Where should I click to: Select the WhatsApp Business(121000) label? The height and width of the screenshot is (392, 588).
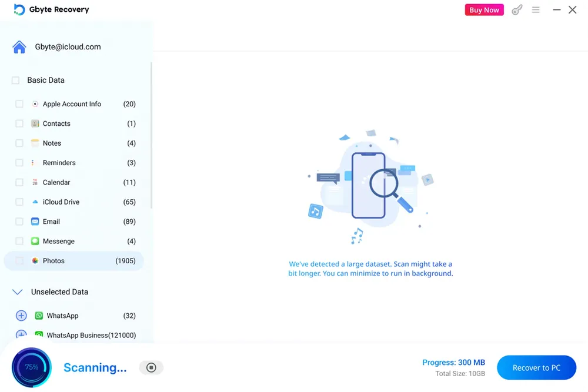click(x=91, y=335)
